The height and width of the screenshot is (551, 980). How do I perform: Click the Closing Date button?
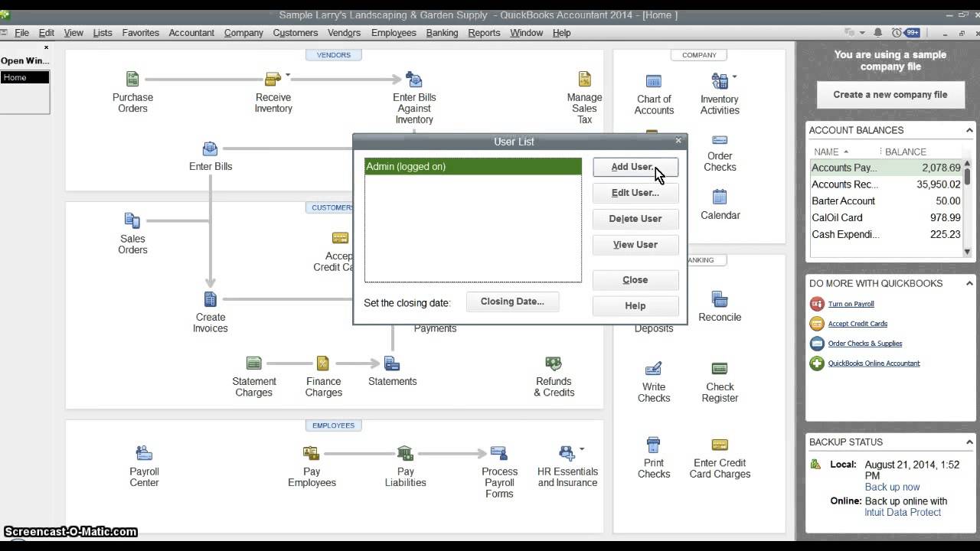coord(512,302)
